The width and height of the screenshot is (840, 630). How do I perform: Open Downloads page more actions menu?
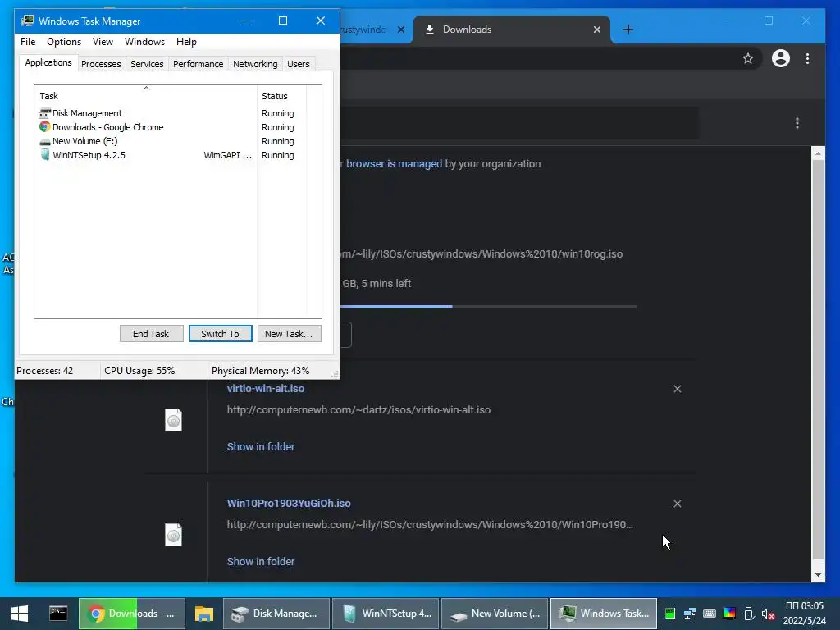[x=797, y=123]
